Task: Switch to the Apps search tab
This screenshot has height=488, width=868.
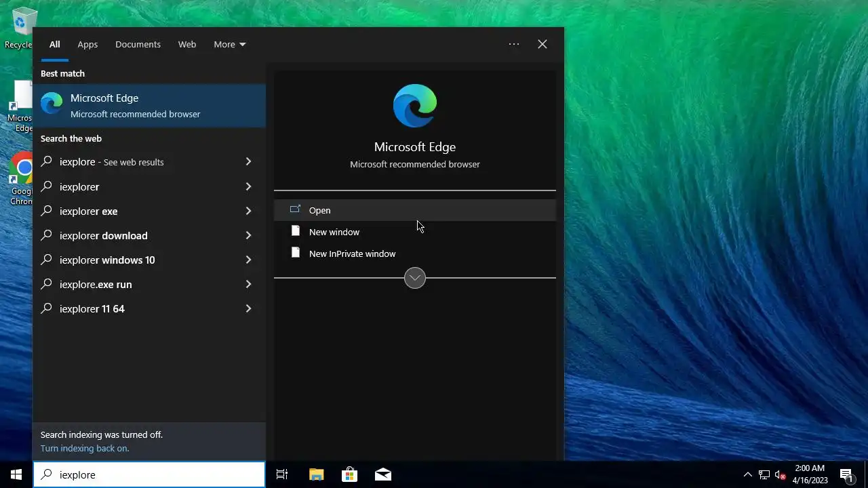Action: [x=87, y=44]
